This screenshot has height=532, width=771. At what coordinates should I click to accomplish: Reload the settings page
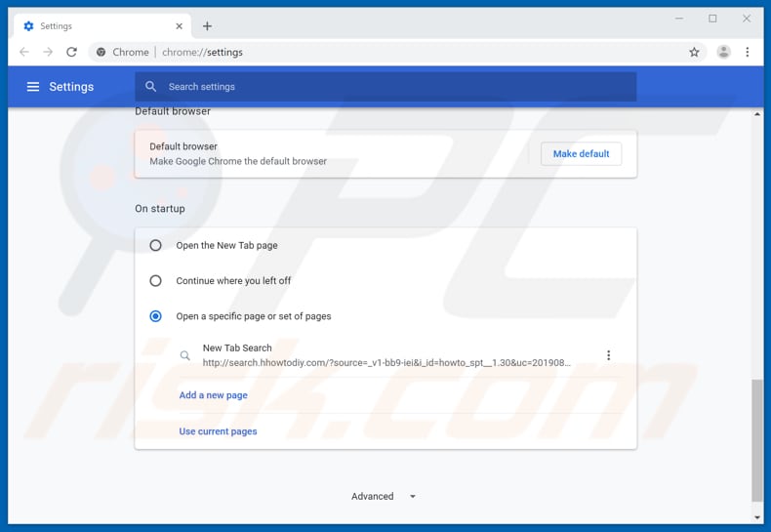[72, 52]
